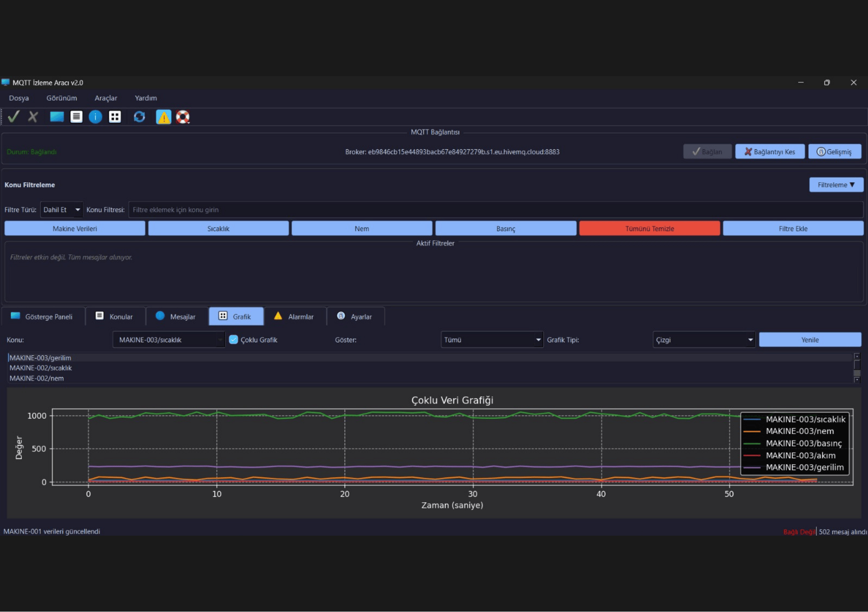Switch to the Mesajlar tab
Screen dimensions: 868x612
coord(177,316)
